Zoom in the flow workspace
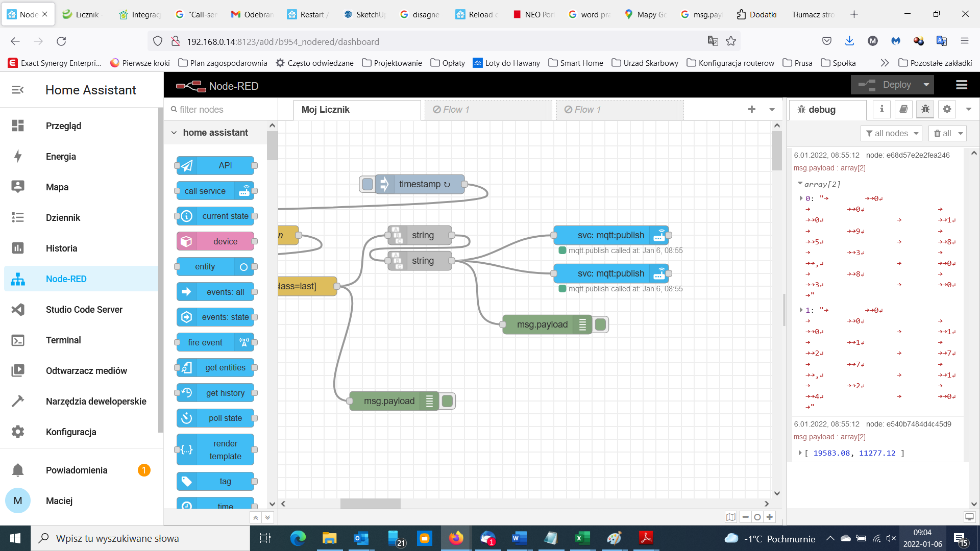This screenshot has width=980, height=551. click(x=770, y=517)
